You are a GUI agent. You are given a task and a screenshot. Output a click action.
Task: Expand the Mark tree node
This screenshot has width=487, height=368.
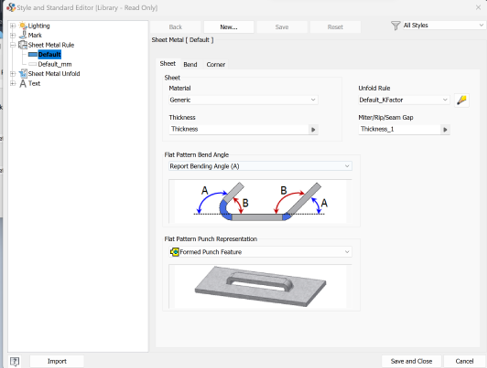(x=13, y=35)
